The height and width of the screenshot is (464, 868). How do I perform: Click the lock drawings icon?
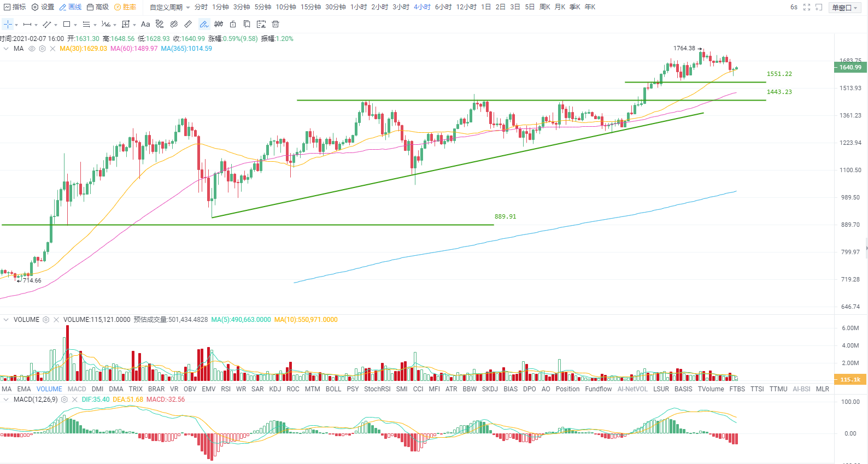click(233, 24)
